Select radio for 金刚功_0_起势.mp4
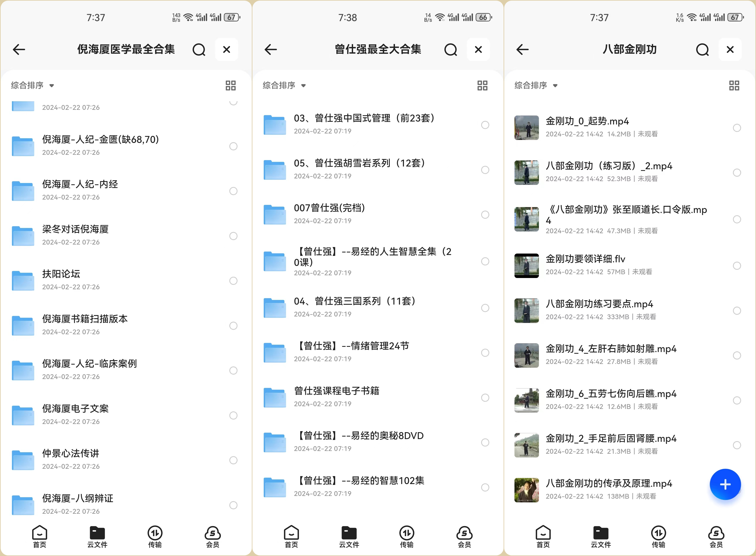The width and height of the screenshot is (756, 556). point(737,128)
